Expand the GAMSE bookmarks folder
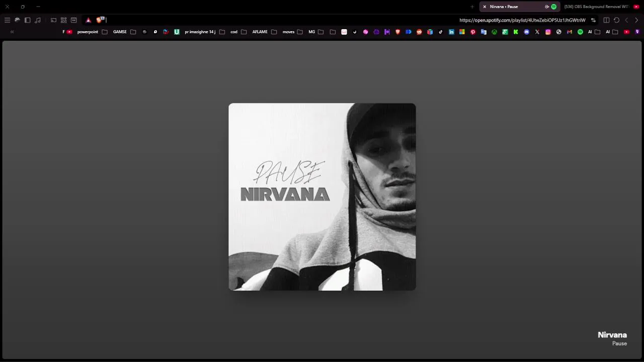Image resolution: width=644 pixels, height=362 pixels. click(125, 32)
